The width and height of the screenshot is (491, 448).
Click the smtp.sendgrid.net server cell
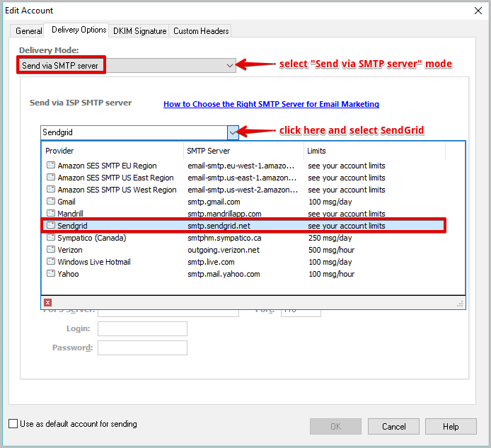219,226
